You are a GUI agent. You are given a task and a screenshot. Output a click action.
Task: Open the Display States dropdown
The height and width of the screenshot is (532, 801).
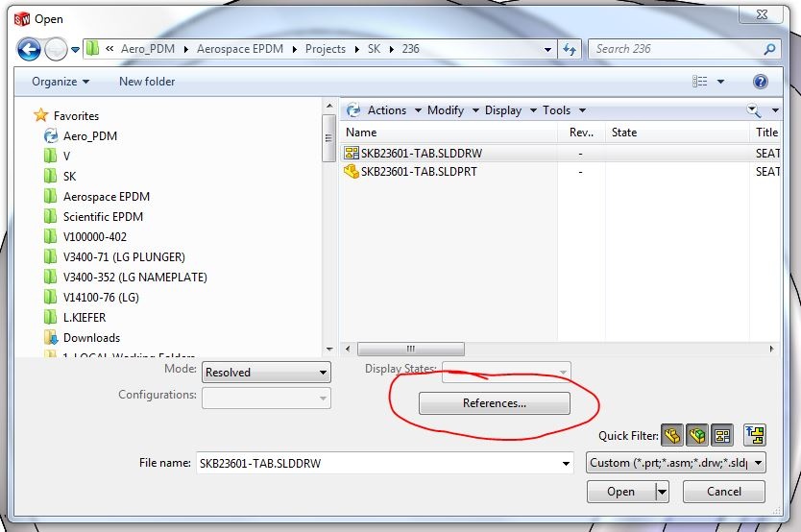click(x=506, y=372)
